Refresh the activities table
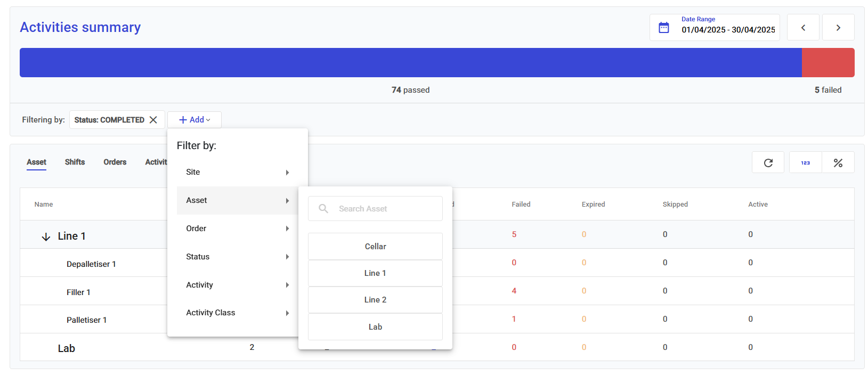The image size is (868, 384). click(x=768, y=163)
